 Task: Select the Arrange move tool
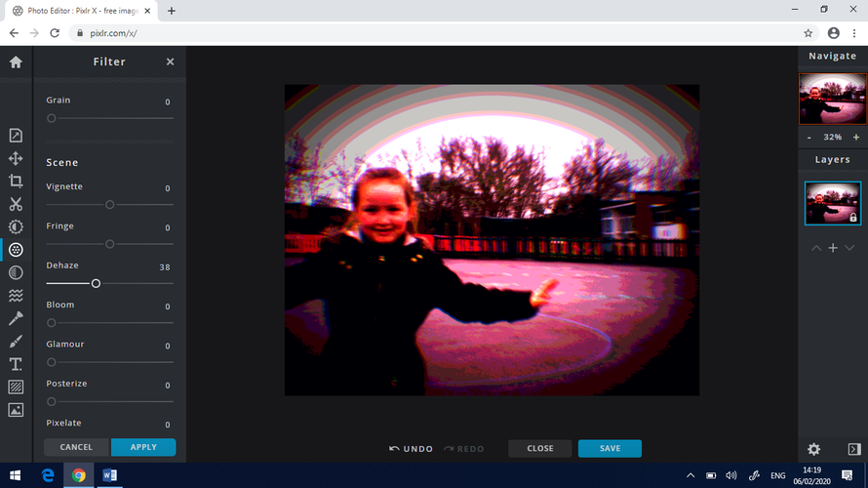[16, 158]
